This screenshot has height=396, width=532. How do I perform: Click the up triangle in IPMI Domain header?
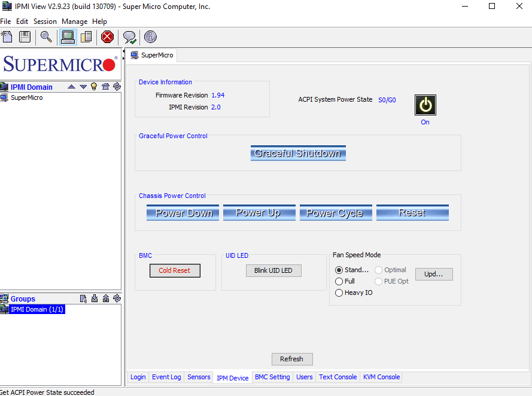(x=71, y=87)
